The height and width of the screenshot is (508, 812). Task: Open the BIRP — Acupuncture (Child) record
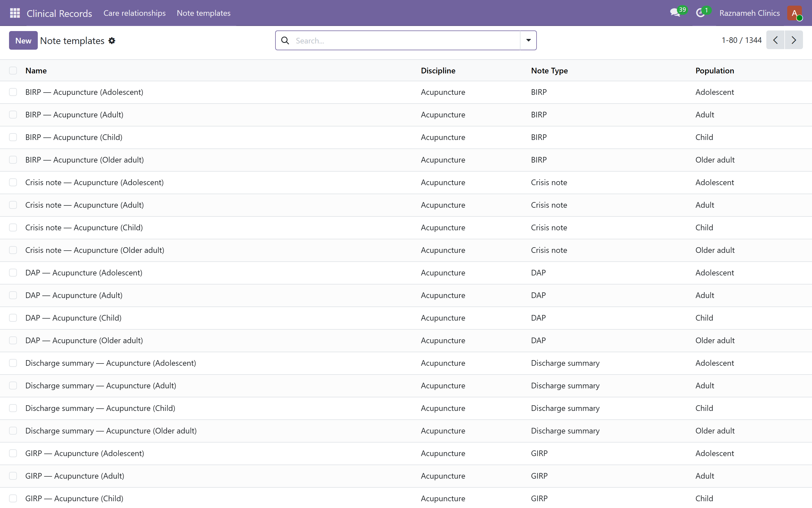coord(74,137)
